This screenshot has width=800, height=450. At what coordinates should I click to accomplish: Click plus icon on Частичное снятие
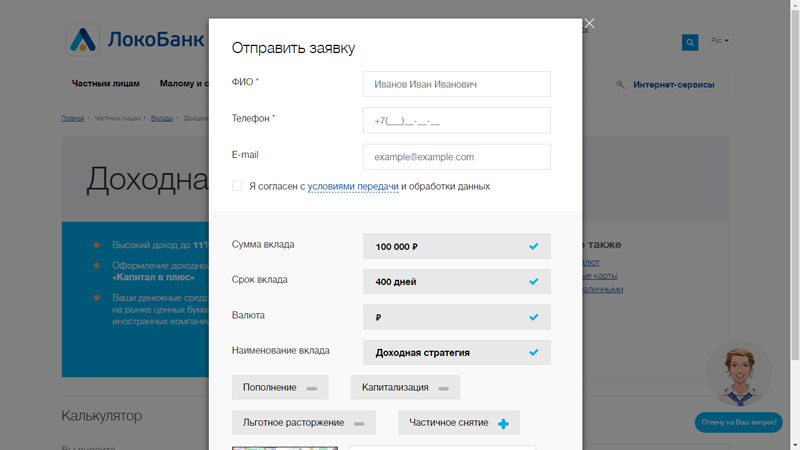pos(503,423)
